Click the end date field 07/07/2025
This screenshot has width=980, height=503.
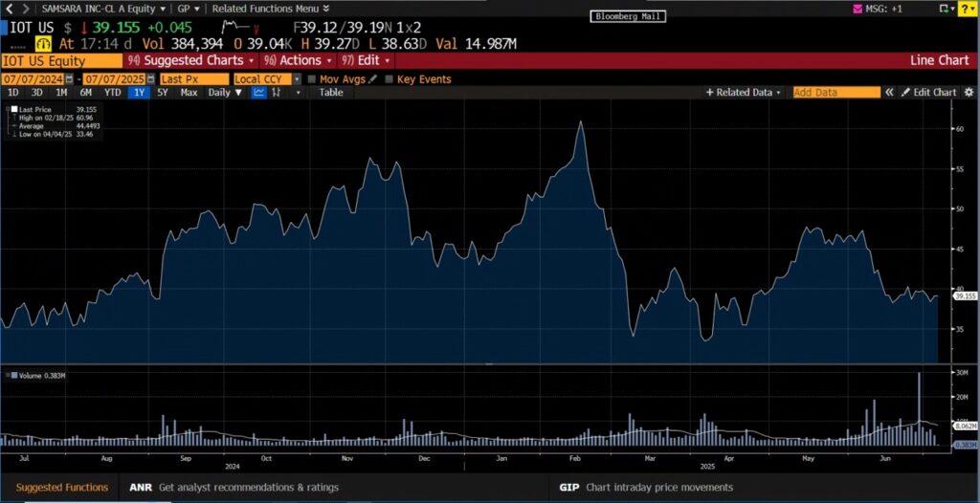click(115, 79)
